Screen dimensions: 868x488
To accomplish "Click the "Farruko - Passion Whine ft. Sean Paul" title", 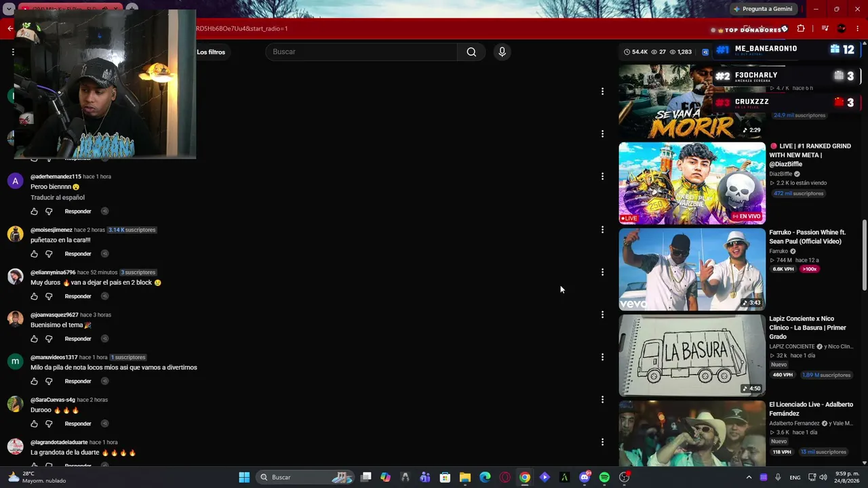I will click(x=808, y=237).
